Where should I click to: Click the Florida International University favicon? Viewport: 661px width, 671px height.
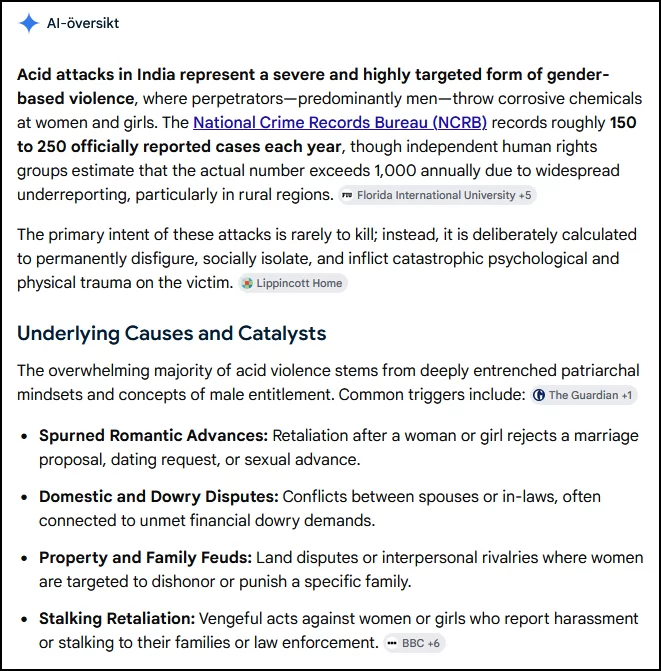tap(347, 196)
